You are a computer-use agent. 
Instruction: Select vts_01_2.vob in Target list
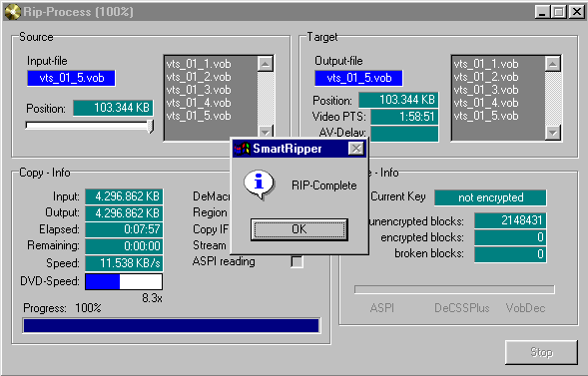coord(486,77)
